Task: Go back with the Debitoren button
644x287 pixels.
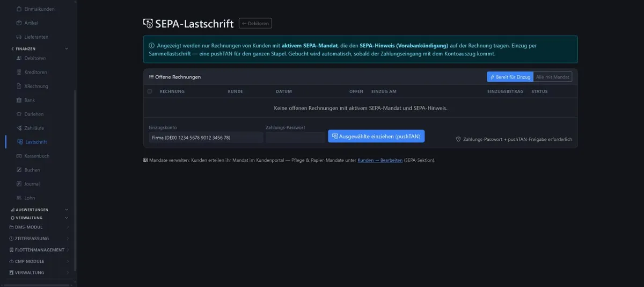Action: pyautogui.click(x=255, y=23)
